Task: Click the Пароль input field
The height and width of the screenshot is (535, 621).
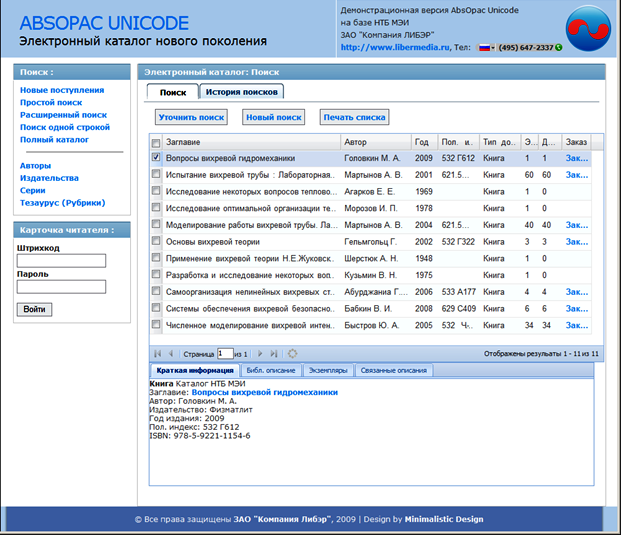Action: (61, 287)
